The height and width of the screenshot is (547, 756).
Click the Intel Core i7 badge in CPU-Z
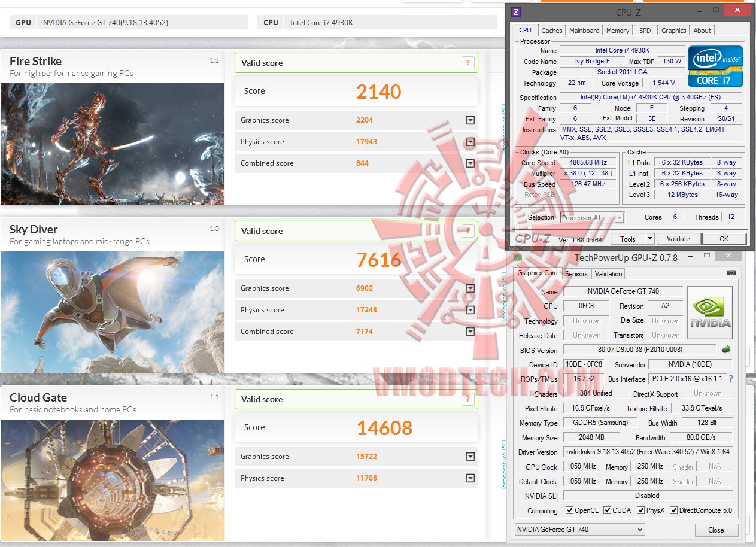715,66
